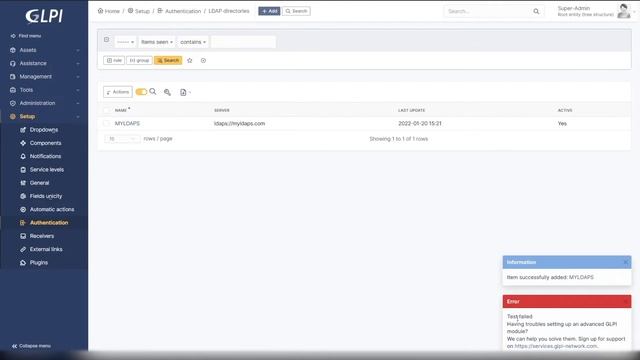Viewport: 640px width, 360px height.
Task: Click the zoom magnifier toolbar icon
Action: tap(167, 92)
